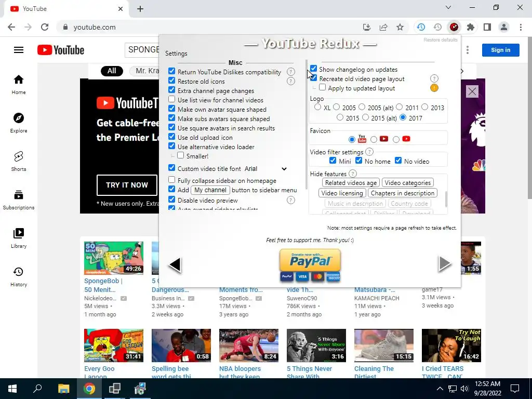Choose the second favicon radio option
The height and width of the screenshot is (399, 532).
[374, 139]
